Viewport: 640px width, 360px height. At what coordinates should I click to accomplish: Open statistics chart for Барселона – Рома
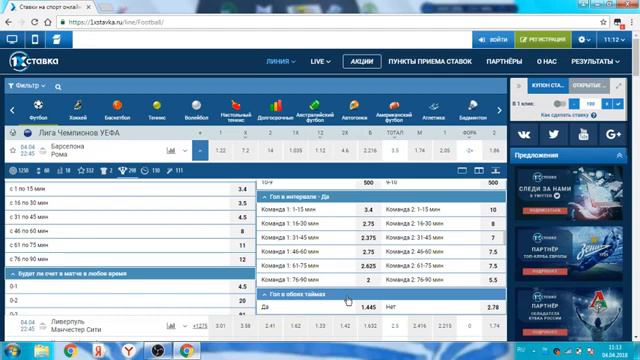coord(171,151)
